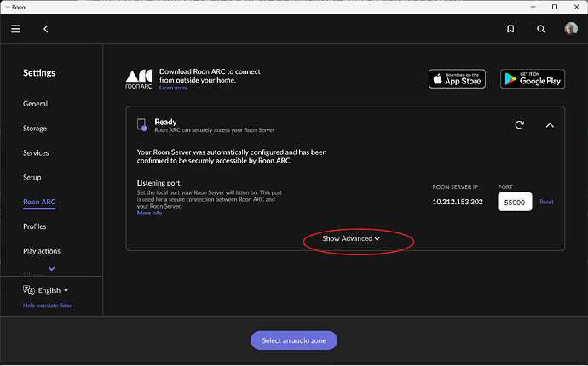Screen dimensions: 588x366
Task: Open the user profile avatar
Action: (x=571, y=28)
